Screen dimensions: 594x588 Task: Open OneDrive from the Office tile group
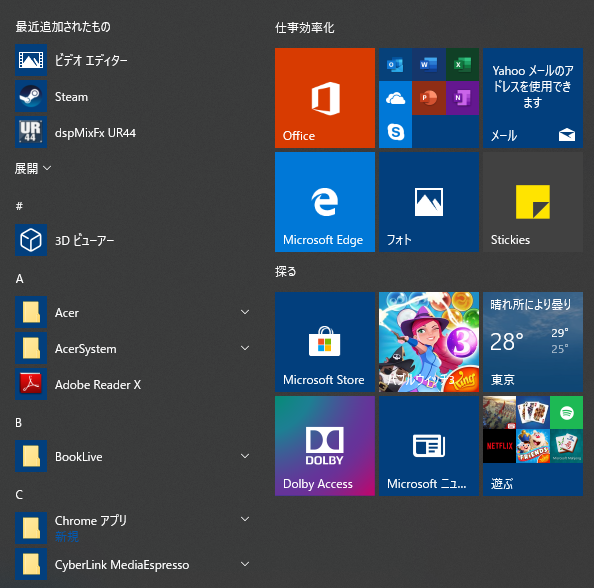[x=395, y=98]
